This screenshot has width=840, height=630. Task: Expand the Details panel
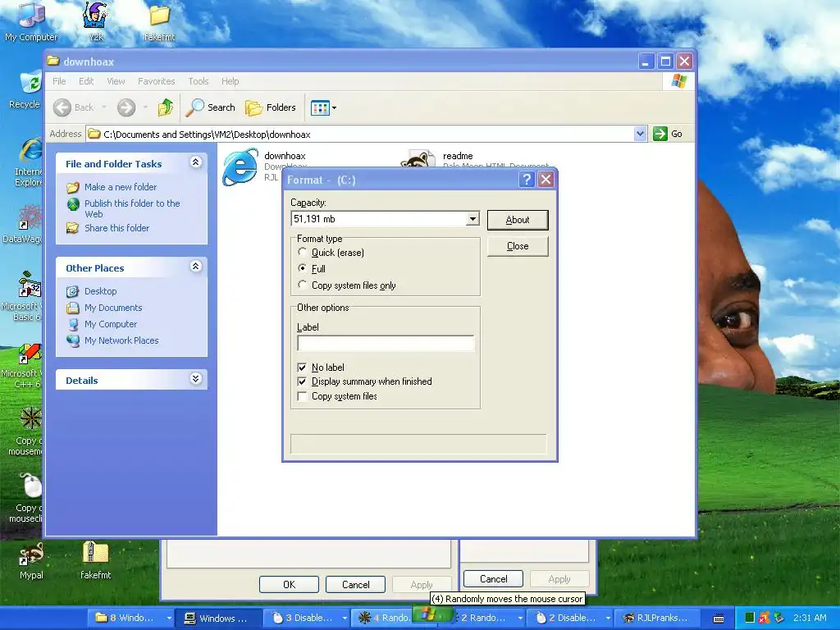pyautogui.click(x=195, y=379)
